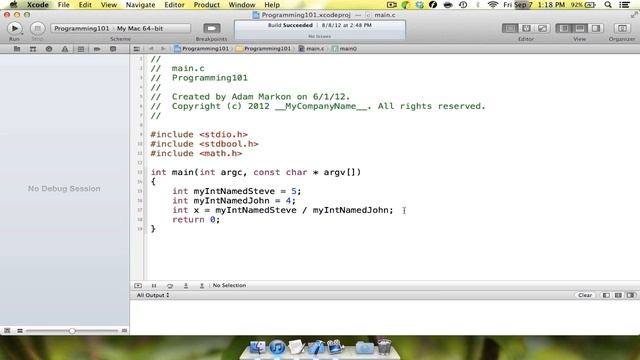Show only the console pane
Viewport: 640px width, 360px height.
tap(631, 295)
